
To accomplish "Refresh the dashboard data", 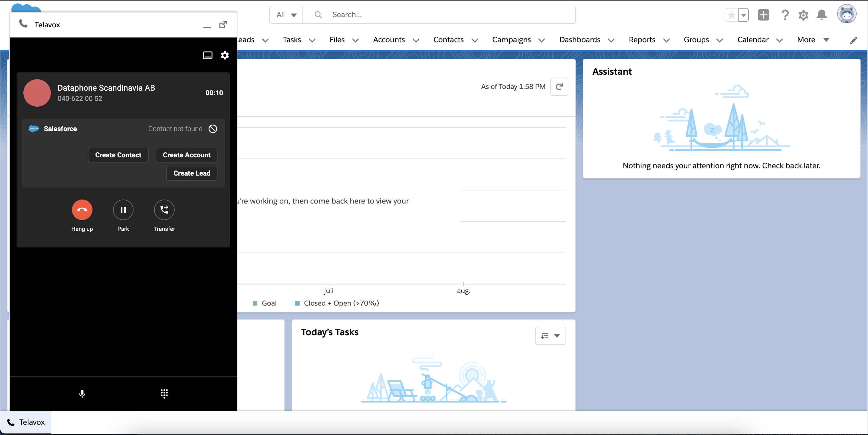I will [x=559, y=87].
